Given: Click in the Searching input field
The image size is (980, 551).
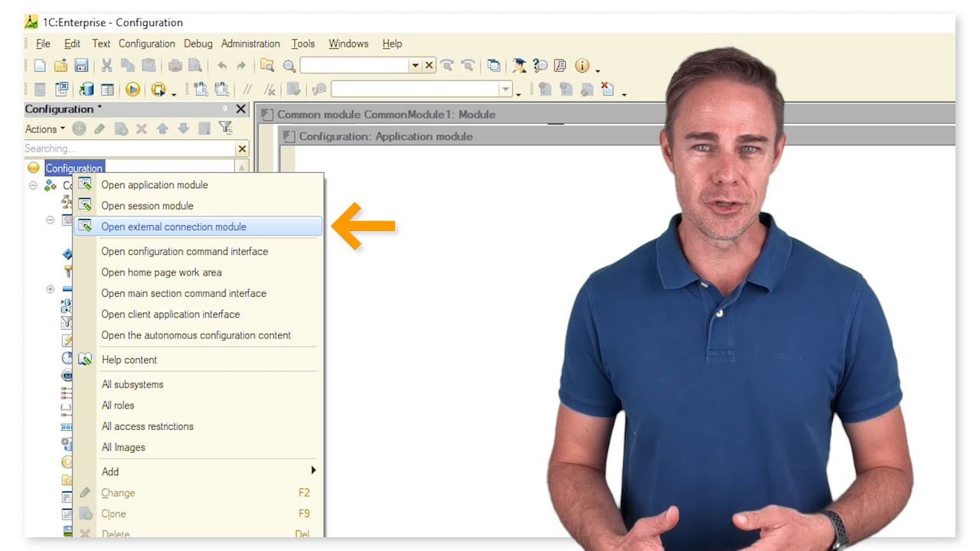Looking at the screenshot, I should [129, 148].
